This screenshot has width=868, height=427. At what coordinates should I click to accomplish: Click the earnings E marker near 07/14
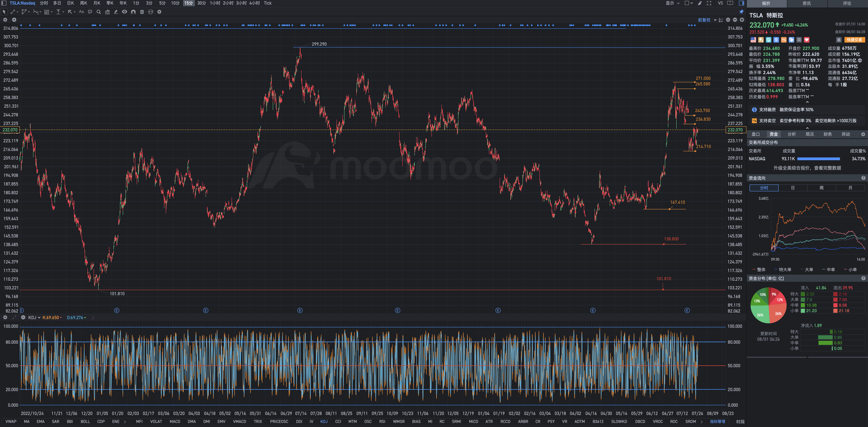click(x=300, y=311)
